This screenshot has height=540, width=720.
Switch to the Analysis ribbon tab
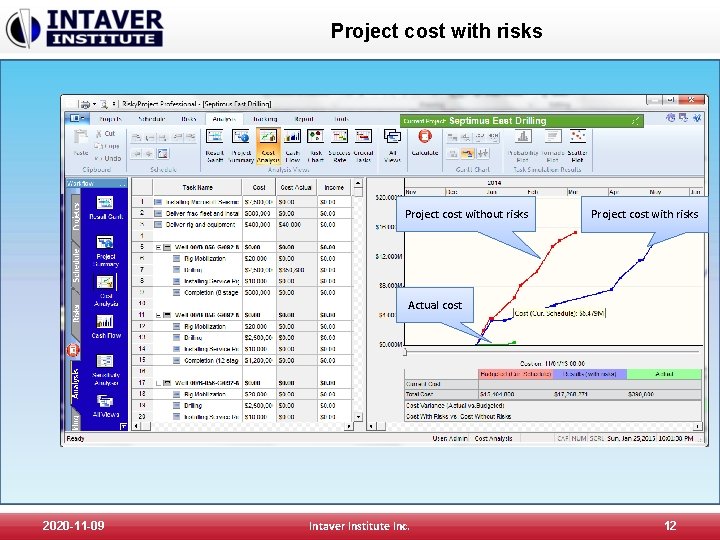[x=224, y=119]
